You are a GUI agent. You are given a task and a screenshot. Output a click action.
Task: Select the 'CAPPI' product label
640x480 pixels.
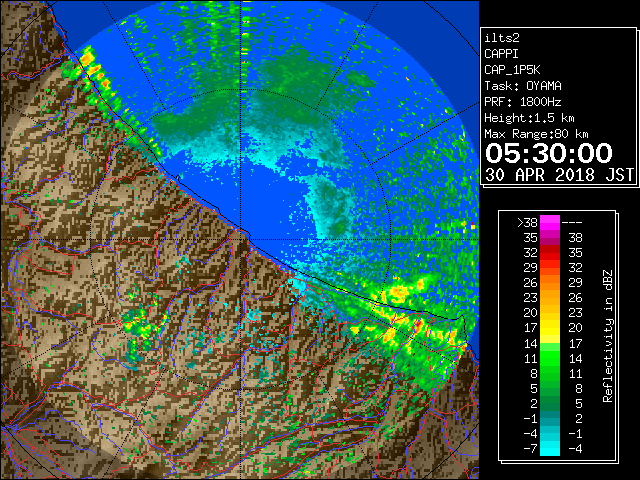(x=501, y=54)
